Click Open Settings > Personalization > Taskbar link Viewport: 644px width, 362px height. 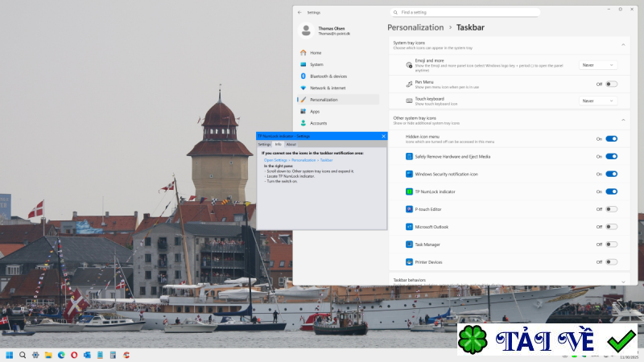pyautogui.click(x=298, y=160)
